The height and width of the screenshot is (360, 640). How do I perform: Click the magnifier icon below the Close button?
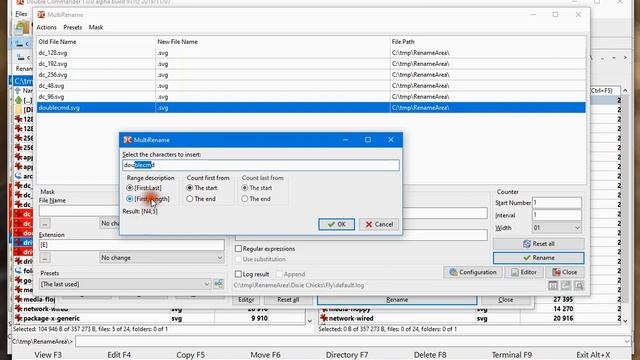coord(579,285)
